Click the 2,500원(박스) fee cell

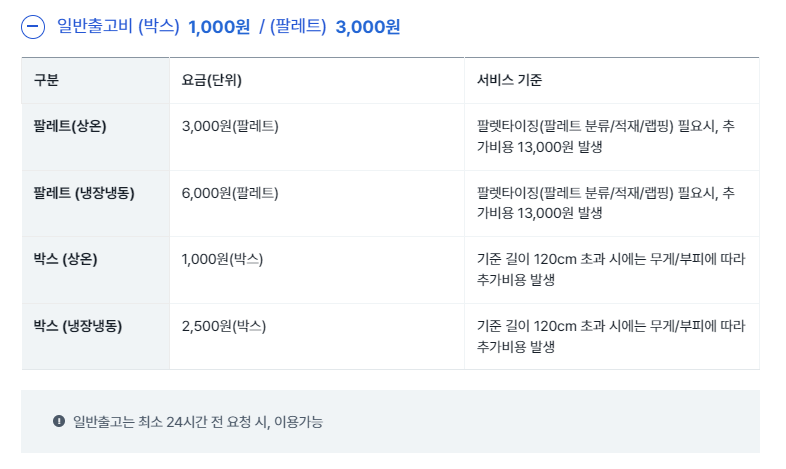pos(224,326)
